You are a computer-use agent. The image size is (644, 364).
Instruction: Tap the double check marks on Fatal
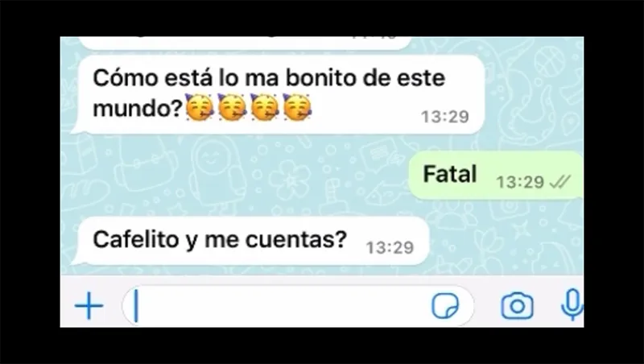[559, 182]
